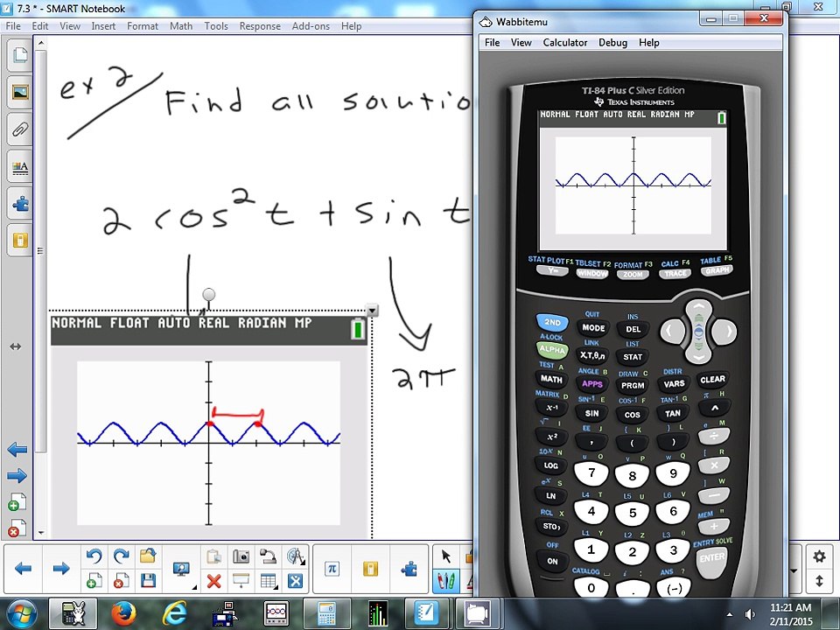Show Screen Shade tool
Image resolution: width=840 pixels, height=630 pixels.
[x=241, y=581]
